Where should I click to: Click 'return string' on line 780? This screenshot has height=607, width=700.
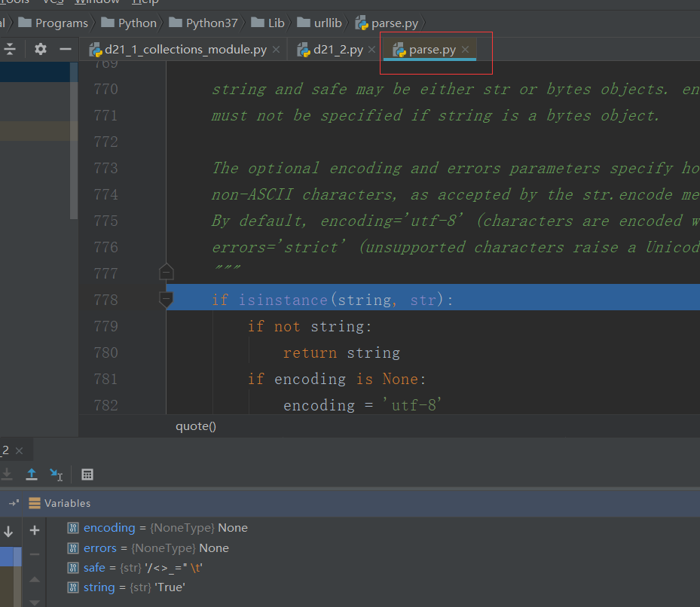point(341,353)
